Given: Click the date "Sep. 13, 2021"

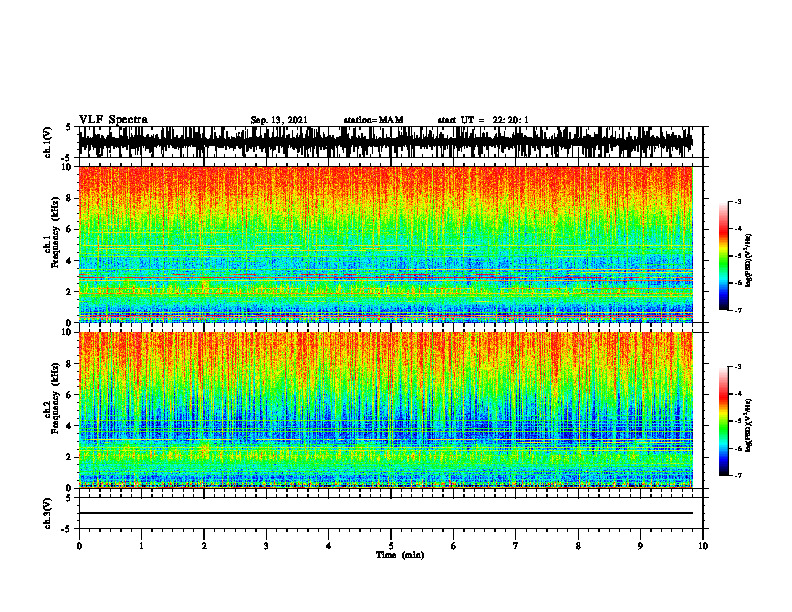Looking at the screenshot, I should [x=279, y=120].
